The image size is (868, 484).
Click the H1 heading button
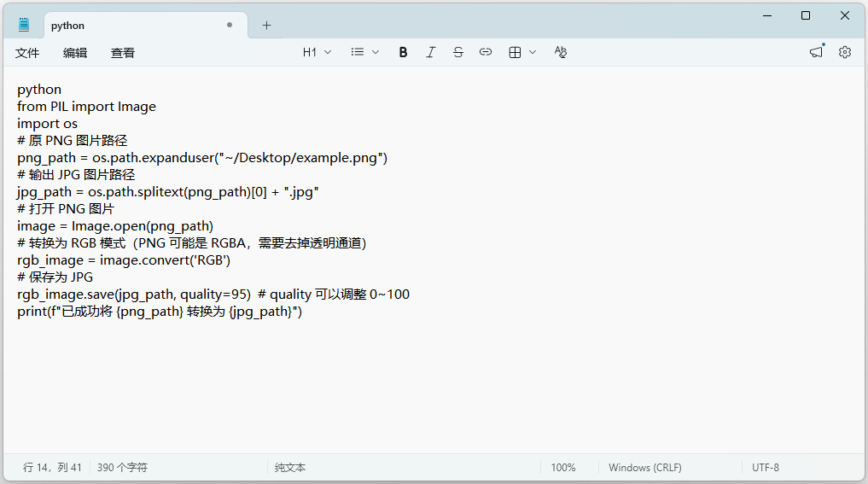[310, 52]
